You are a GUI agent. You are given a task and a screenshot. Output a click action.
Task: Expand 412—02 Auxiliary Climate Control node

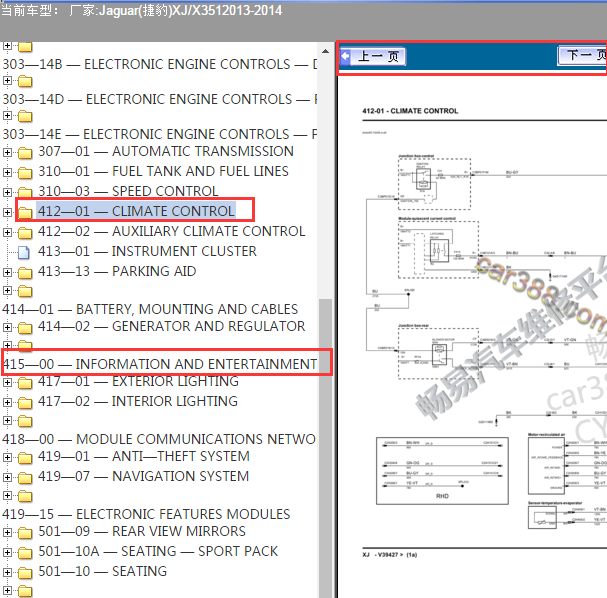(x=7, y=232)
